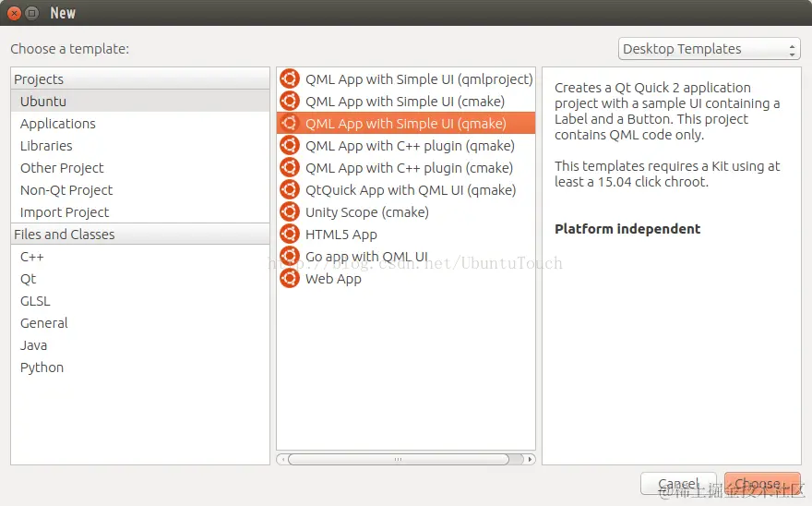Click the Projects section header
This screenshot has width=812, height=506.
point(140,78)
